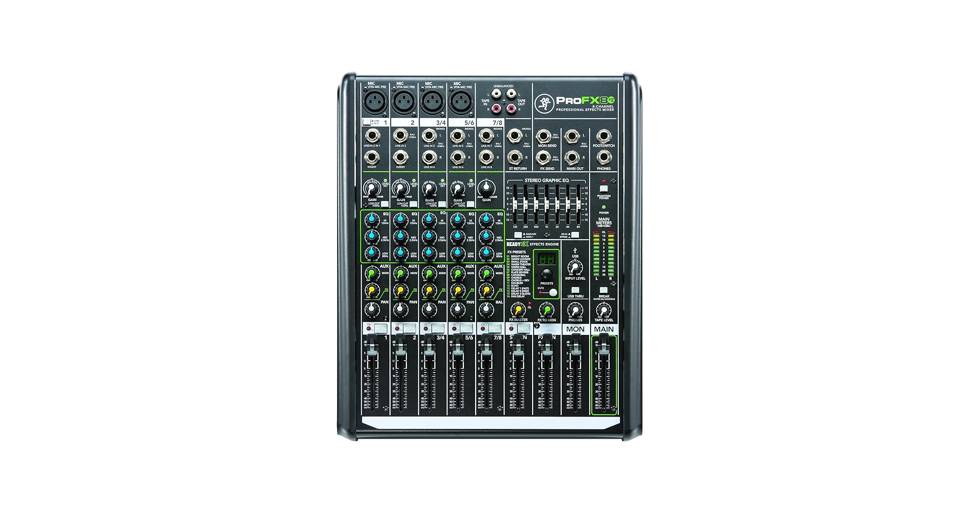This screenshot has height=513, width=980.
Task: Toggle channel 2 Low Cut 100Hz switch
Action: (414, 204)
